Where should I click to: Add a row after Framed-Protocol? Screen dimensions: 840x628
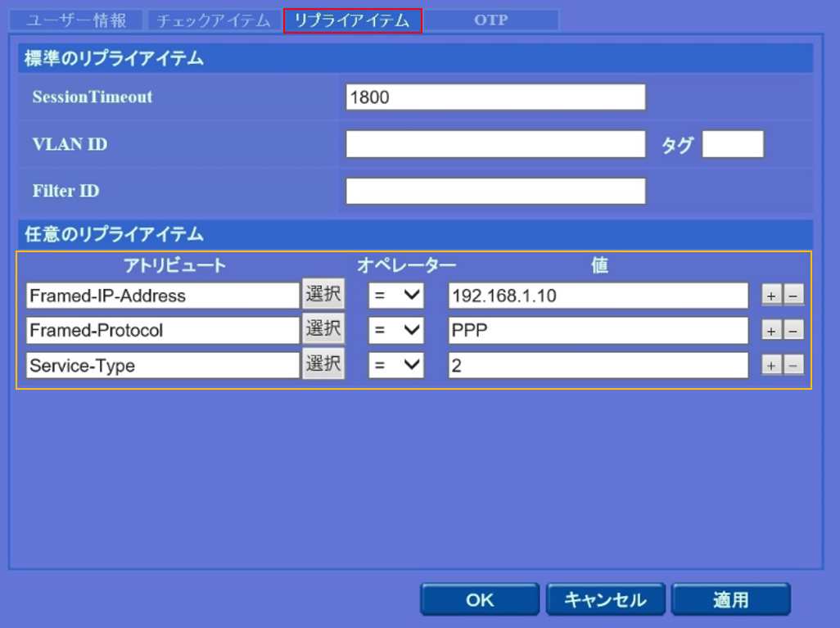[771, 330]
